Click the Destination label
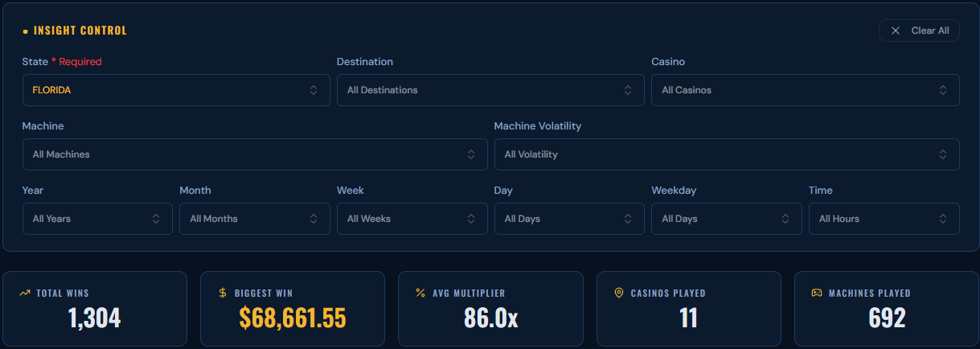This screenshot has width=980, height=349. point(365,62)
